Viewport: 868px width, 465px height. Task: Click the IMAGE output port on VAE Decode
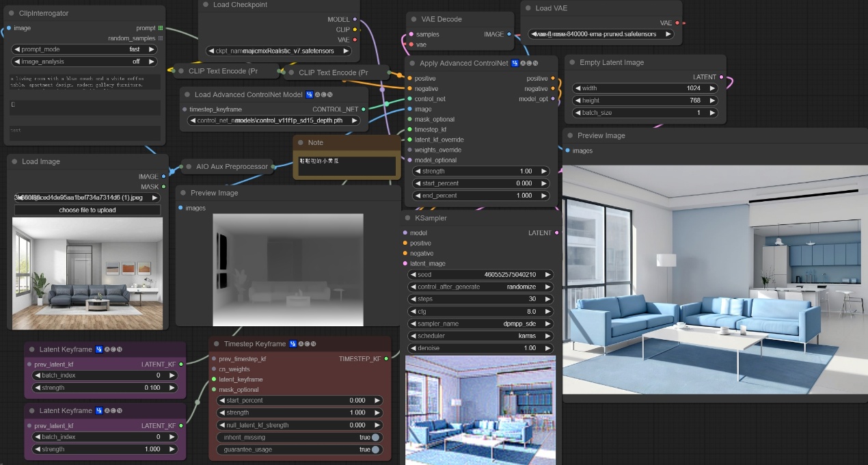[509, 34]
